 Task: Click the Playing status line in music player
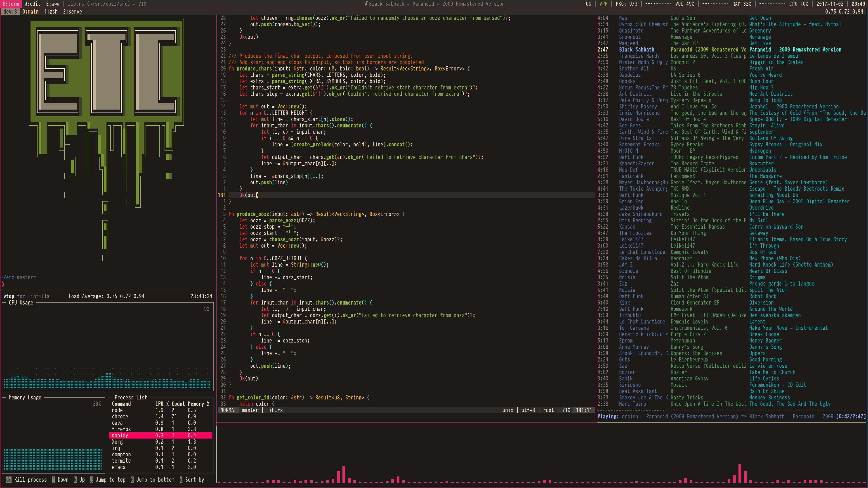731,416
